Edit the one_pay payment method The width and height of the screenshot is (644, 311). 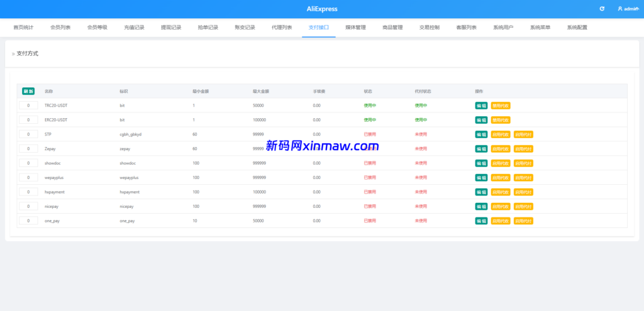tap(481, 221)
